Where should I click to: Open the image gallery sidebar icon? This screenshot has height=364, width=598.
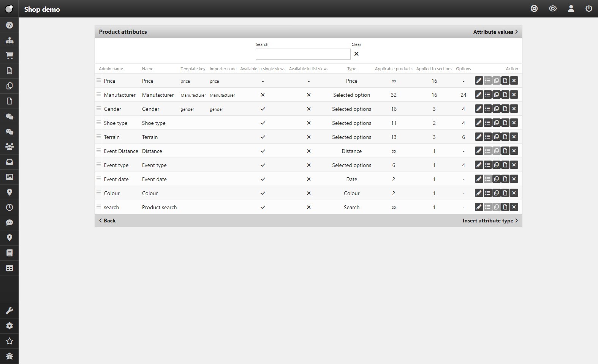(9, 177)
